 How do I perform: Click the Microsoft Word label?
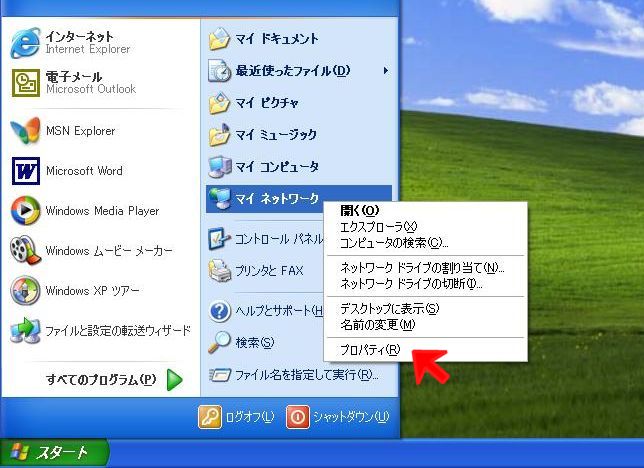pyautogui.click(x=84, y=171)
